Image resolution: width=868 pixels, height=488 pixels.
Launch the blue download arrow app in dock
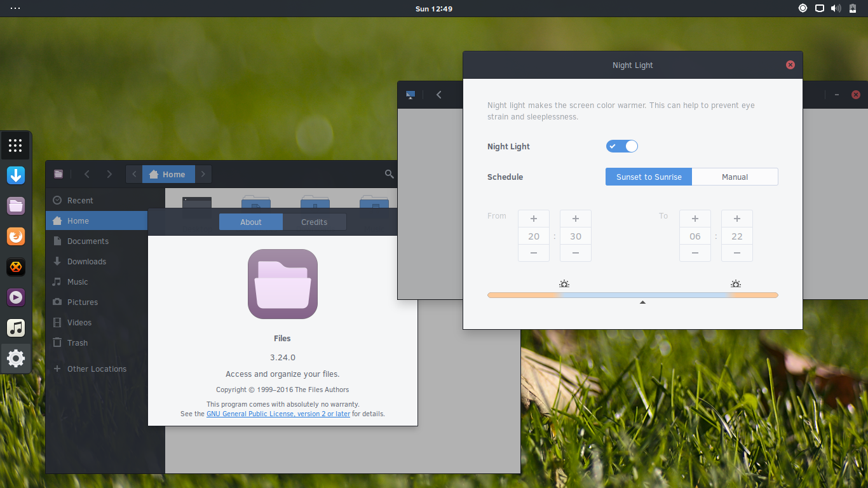[16, 175]
